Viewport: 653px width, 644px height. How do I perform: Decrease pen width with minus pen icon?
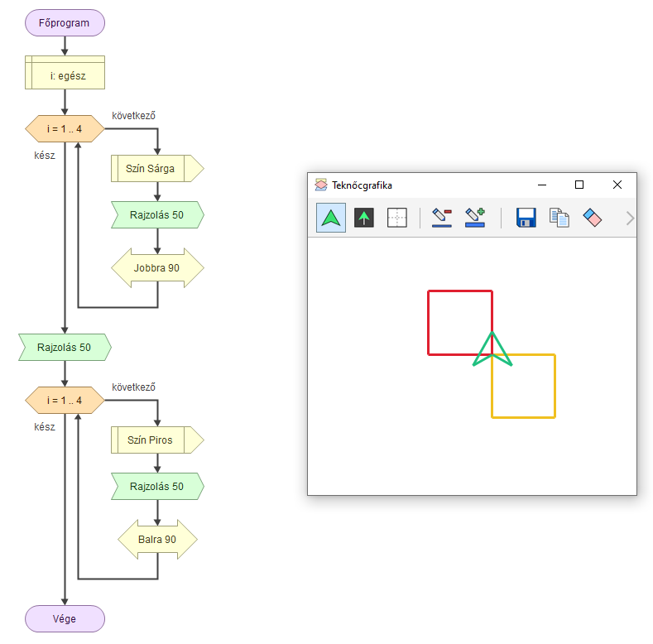point(442,218)
